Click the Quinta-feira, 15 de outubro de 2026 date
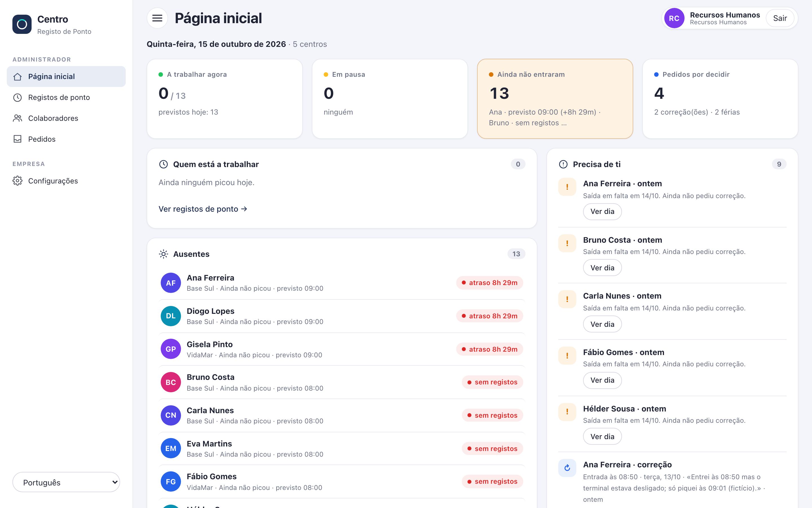The width and height of the screenshot is (812, 508). pyautogui.click(x=216, y=44)
